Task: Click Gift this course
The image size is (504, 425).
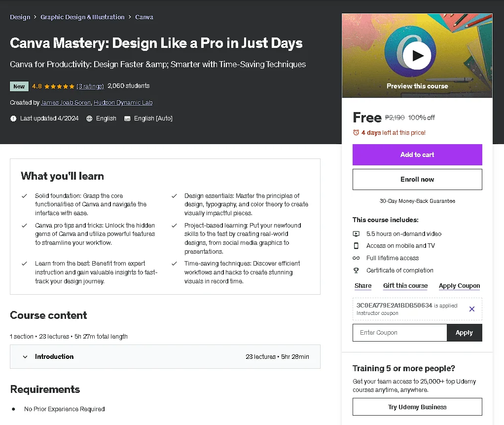Action: [405, 286]
